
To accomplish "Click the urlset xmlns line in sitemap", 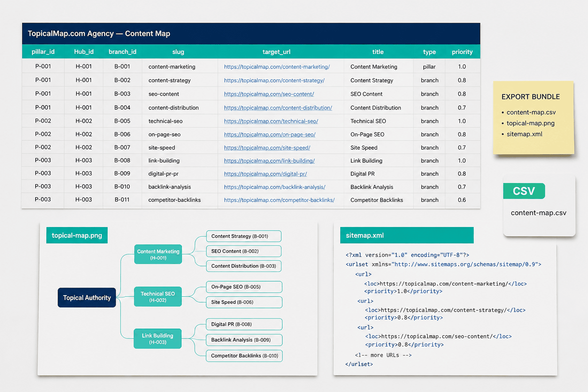I will (443, 264).
